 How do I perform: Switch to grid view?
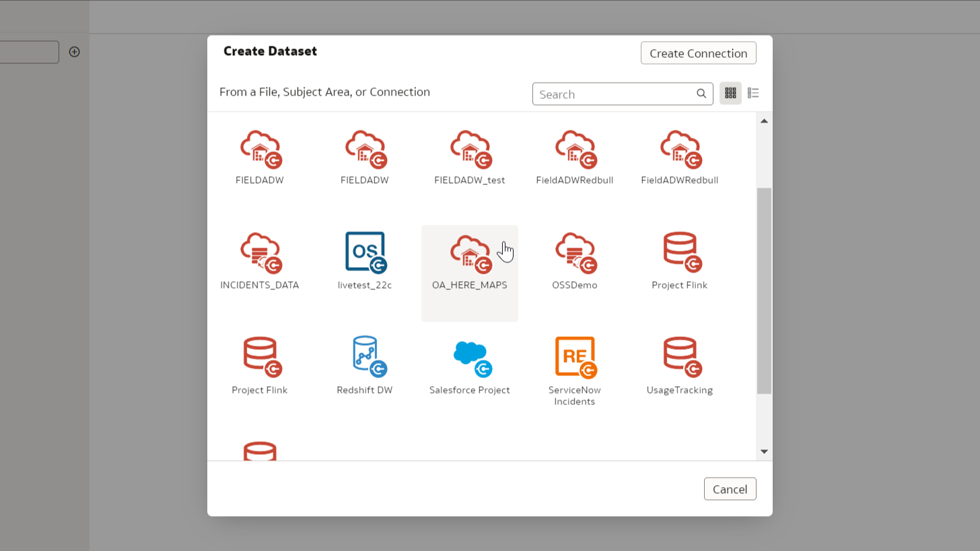tap(730, 93)
